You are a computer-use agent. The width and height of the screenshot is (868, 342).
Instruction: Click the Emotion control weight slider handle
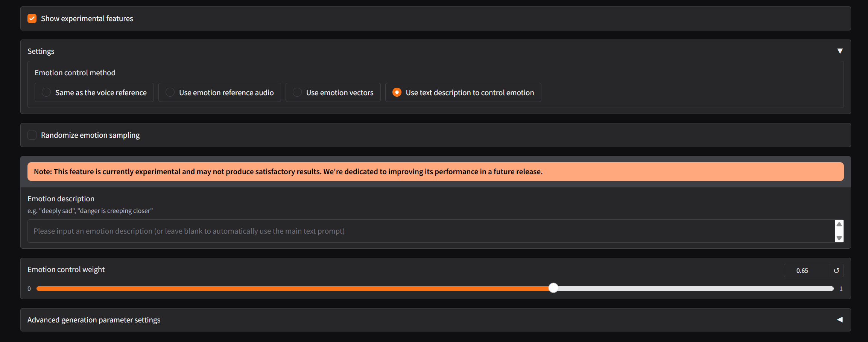(553, 288)
